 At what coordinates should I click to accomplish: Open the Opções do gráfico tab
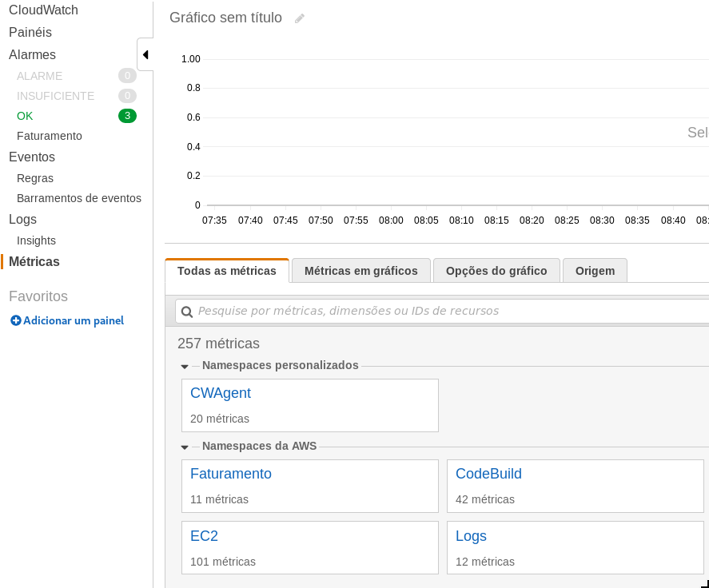click(x=496, y=271)
